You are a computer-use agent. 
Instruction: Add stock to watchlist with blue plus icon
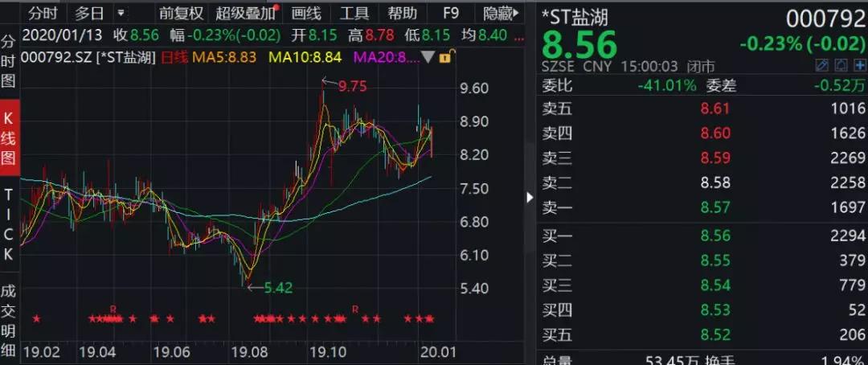click(859, 66)
